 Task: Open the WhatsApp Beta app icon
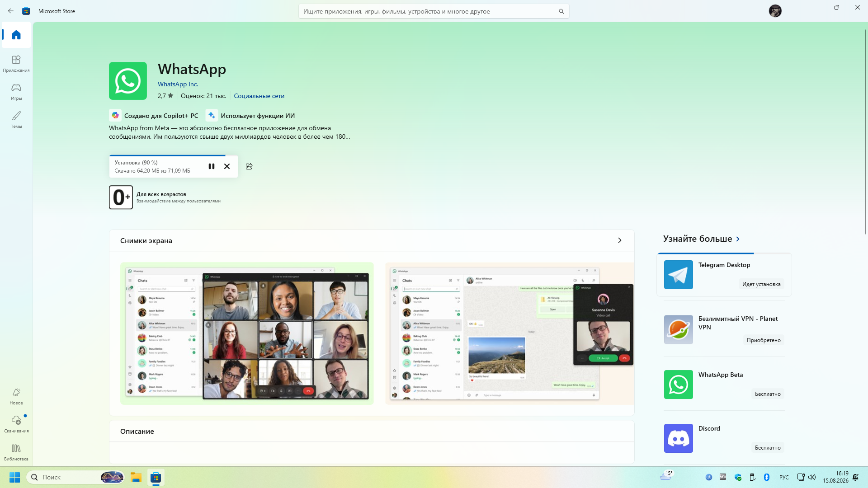pos(678,385)
